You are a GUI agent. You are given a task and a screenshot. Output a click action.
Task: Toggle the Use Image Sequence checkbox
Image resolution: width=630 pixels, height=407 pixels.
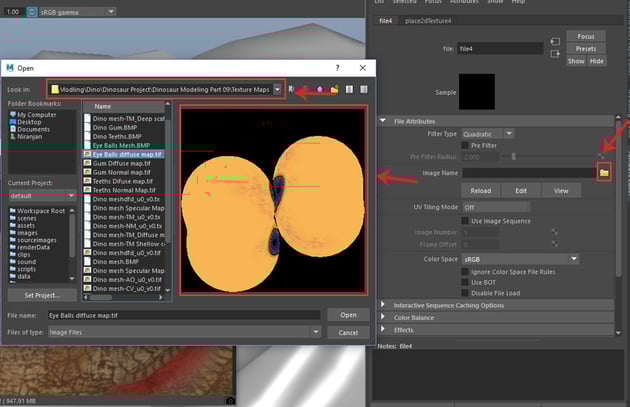coord(467,220)
